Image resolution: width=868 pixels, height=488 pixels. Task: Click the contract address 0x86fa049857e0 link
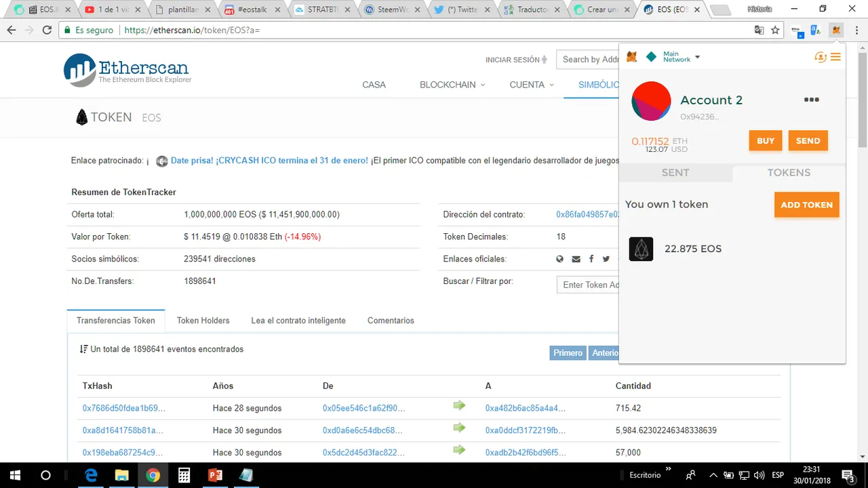click(587, 214)
